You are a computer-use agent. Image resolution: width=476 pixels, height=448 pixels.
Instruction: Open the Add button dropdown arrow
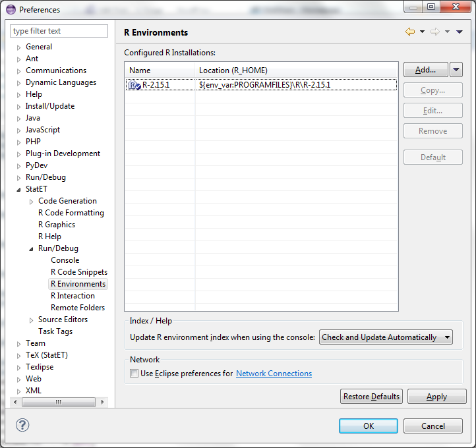point(456,70)
